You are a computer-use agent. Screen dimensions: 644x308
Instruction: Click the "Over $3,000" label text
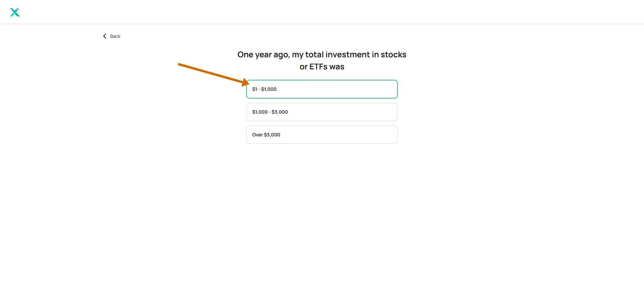[x=266, y=135]
